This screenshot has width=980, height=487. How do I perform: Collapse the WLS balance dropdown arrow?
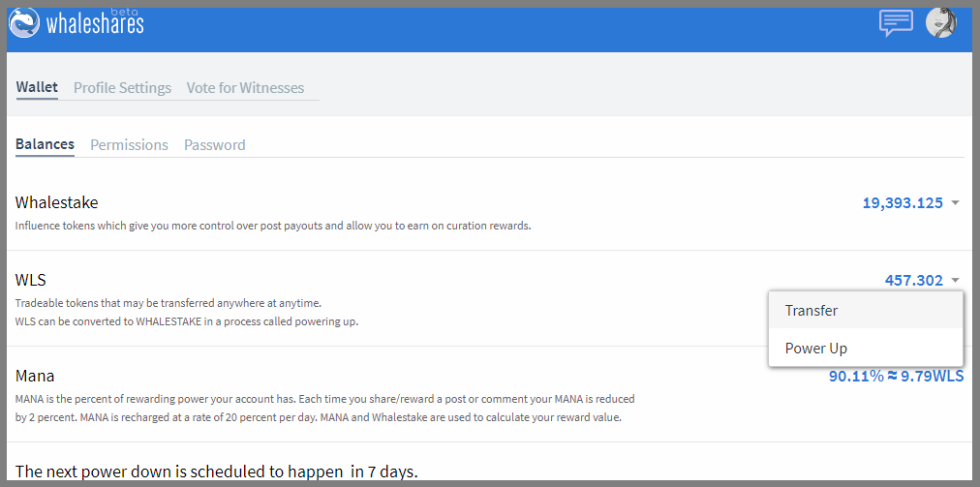(955, 281)
